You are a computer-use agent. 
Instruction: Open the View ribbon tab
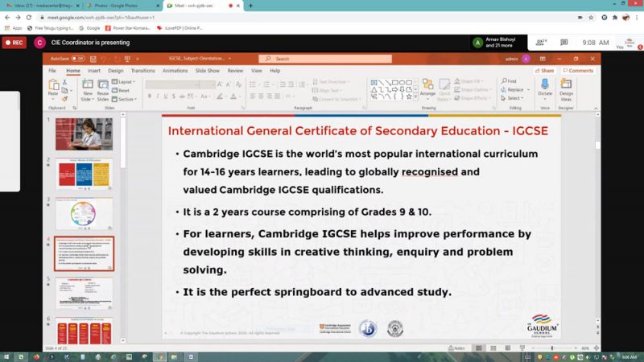point(257,71)
